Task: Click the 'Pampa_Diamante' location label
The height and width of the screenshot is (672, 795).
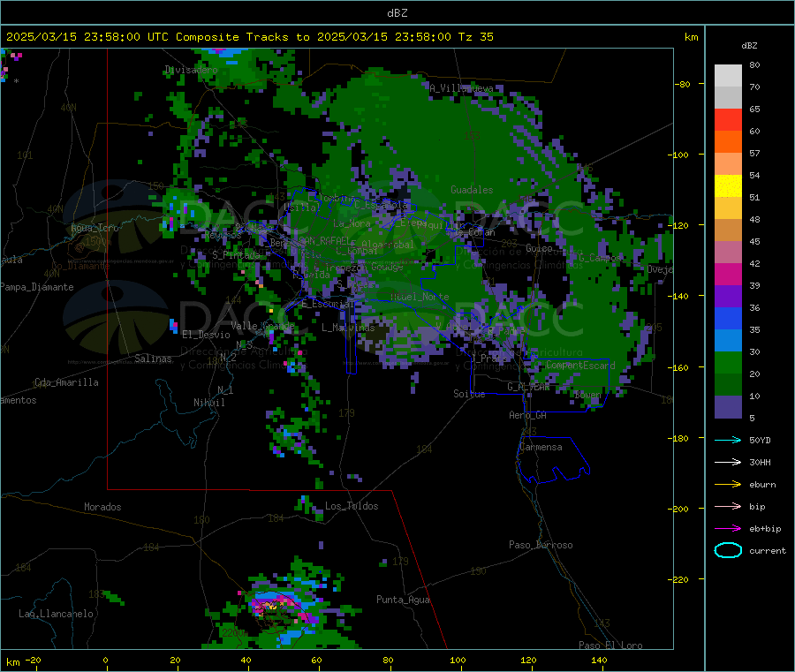Action: pyautogui.click(x=37, y=287)
